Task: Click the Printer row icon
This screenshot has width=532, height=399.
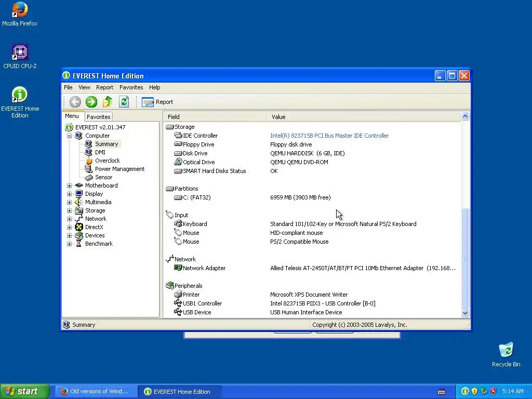Action: pos(178,295)
